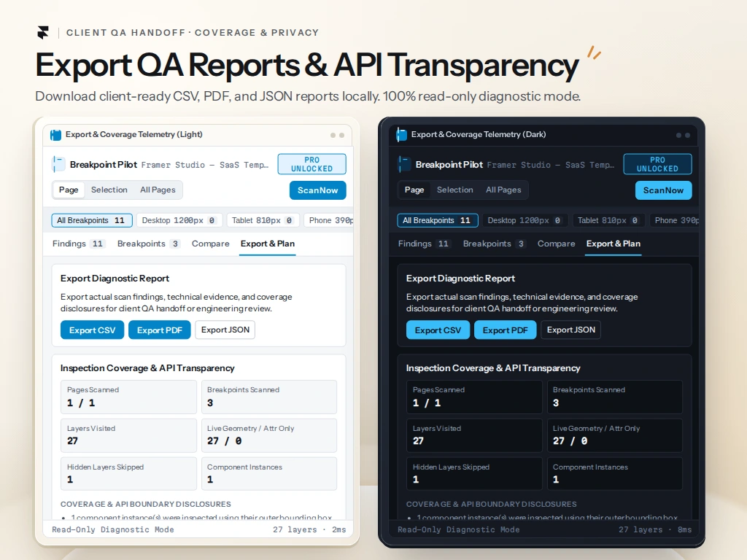Click PRO UNLOCKED badge in the Dark panel
Screen dimensions: 747x560
[x=657, y=164]
